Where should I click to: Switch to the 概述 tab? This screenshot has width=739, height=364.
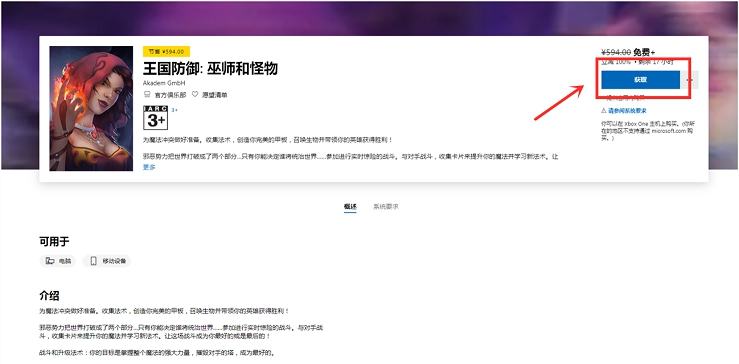[350, 207]
